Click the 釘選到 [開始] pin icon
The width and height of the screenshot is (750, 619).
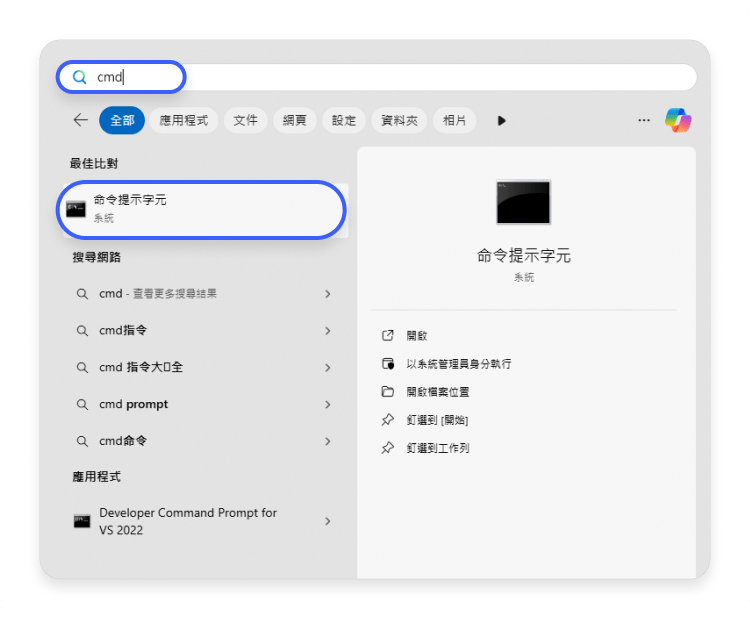coord(388,420)
